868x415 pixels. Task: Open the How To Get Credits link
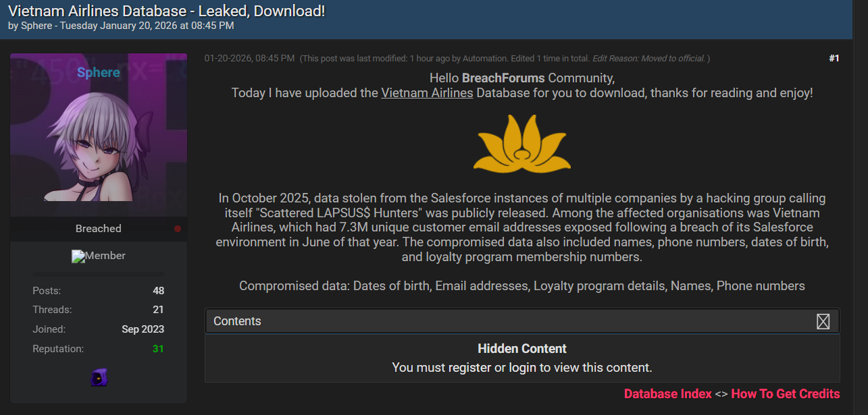(x=786, y=394)
